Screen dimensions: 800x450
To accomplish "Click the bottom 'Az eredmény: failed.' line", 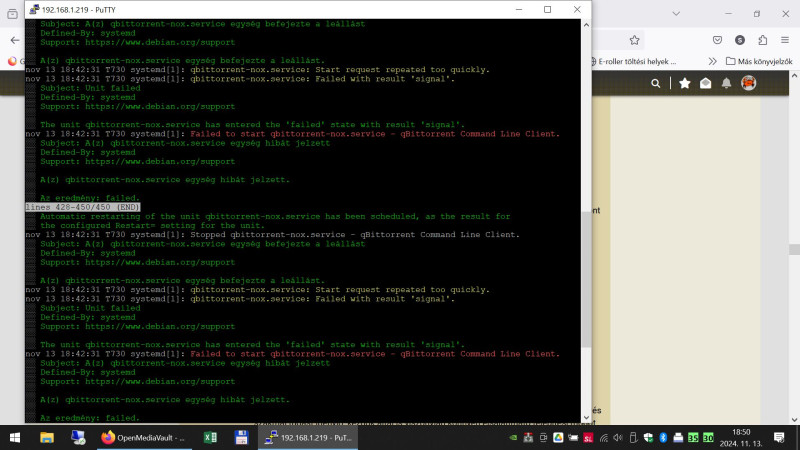I will (x=90, y=418).
